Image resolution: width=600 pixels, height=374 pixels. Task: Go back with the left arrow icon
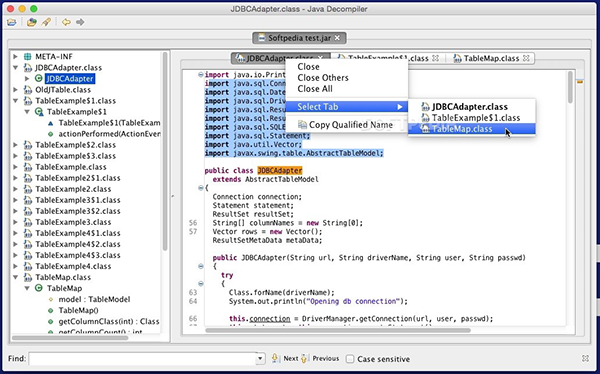point(66,22)
